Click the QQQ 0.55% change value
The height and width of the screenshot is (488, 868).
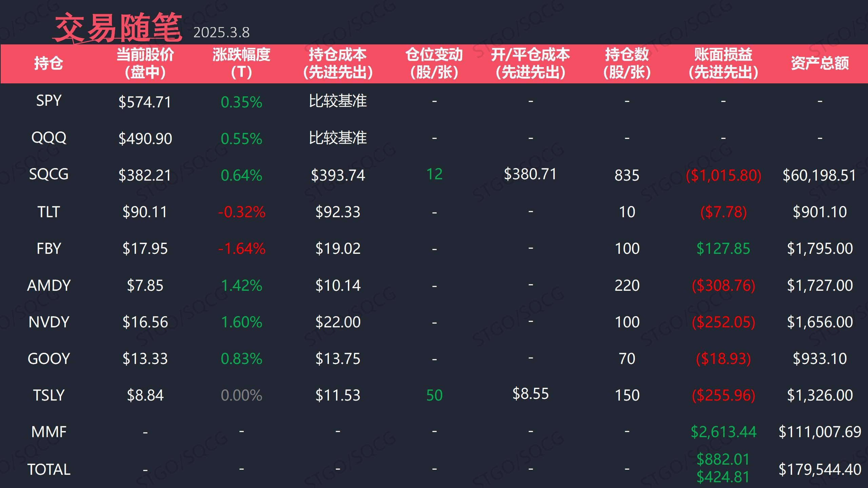(x=241, y=139)
